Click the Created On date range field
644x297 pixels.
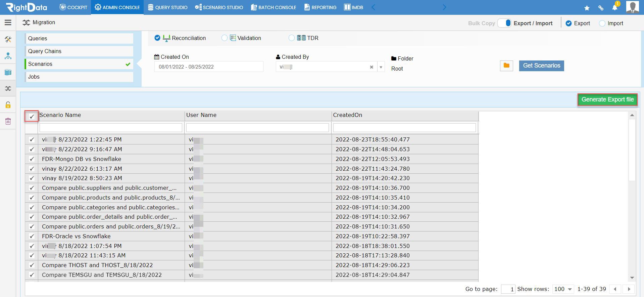pos(209,67)
